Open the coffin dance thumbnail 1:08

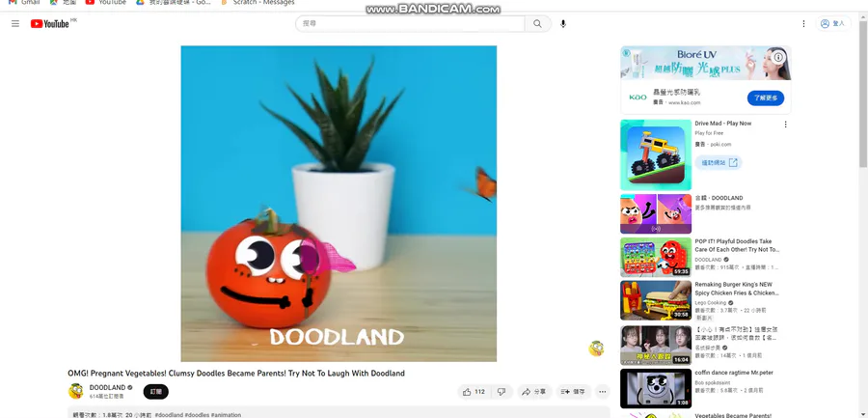click(x=656, y=388)
